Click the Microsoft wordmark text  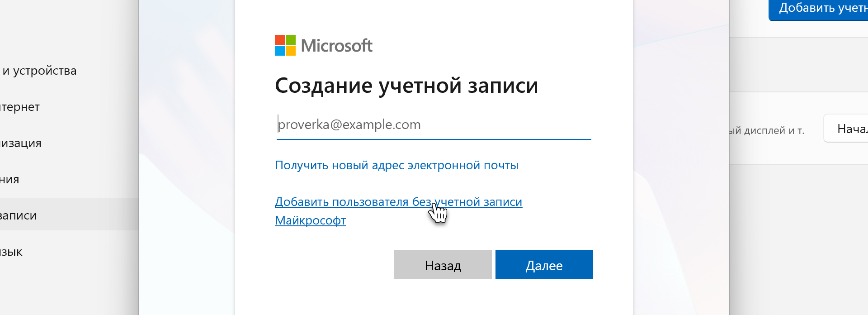pyautogui.click(x=337, y=46)
